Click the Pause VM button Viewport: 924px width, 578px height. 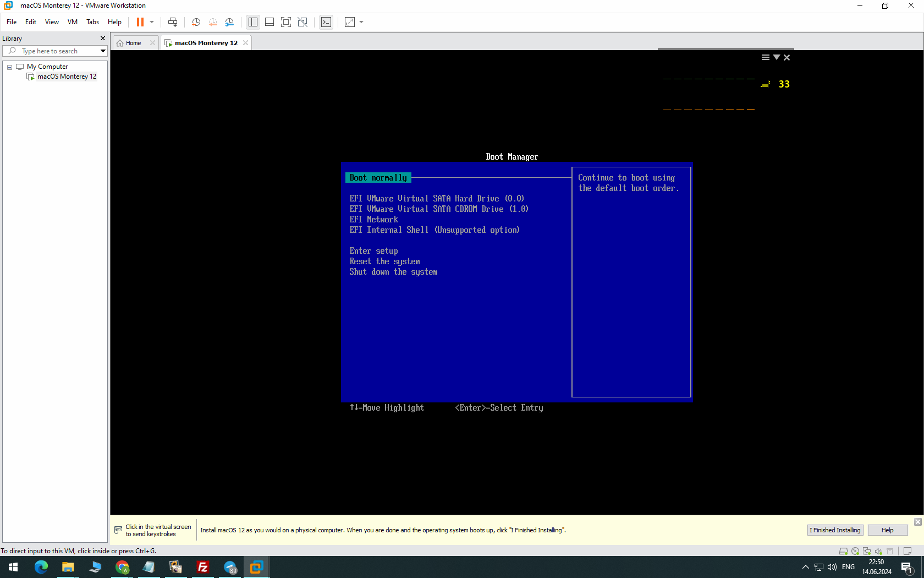pyautogui.click(x=140, y=22)
